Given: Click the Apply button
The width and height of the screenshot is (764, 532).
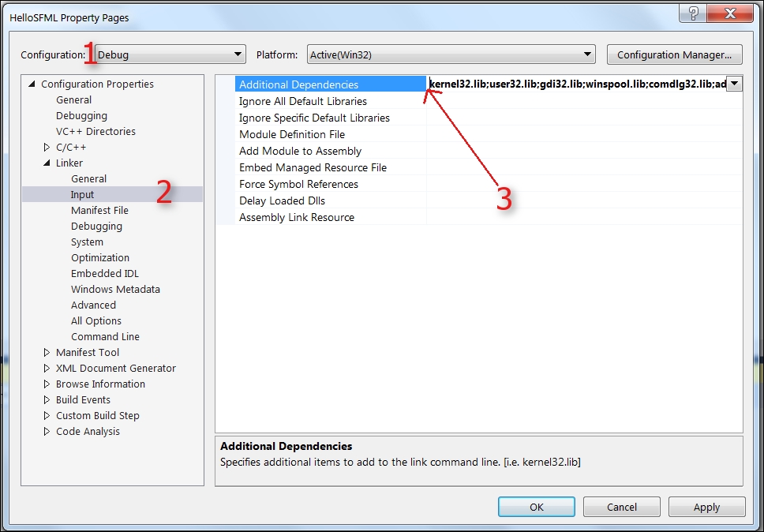Looking at the screenshot, I should click(706, 507).
